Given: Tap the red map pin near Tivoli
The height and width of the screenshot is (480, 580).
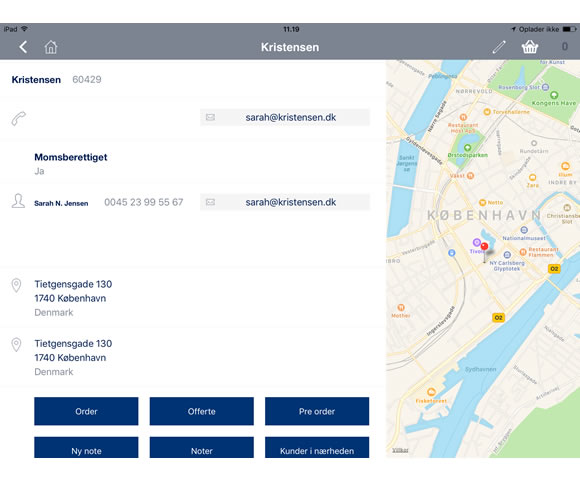Looking at the screenshot, I should [484, 247].
